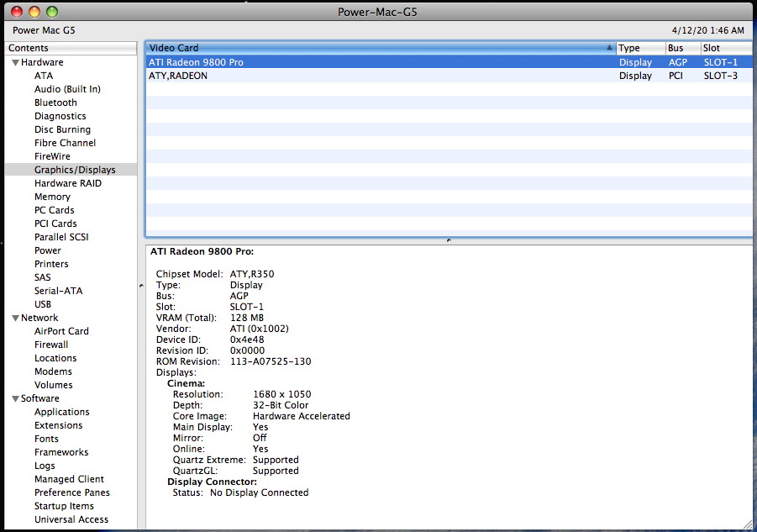
Task: Select Locations entry
Action: (55, 358)
